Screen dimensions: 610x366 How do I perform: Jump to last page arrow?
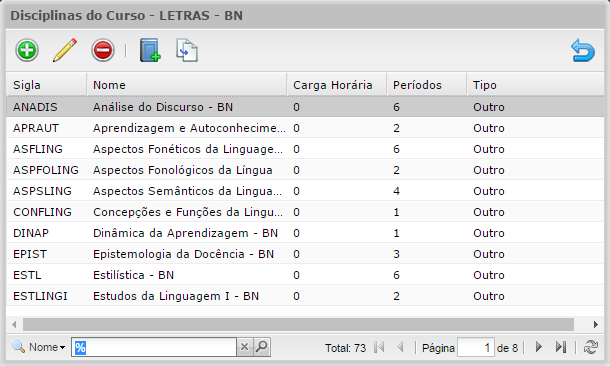click(561, 347)
